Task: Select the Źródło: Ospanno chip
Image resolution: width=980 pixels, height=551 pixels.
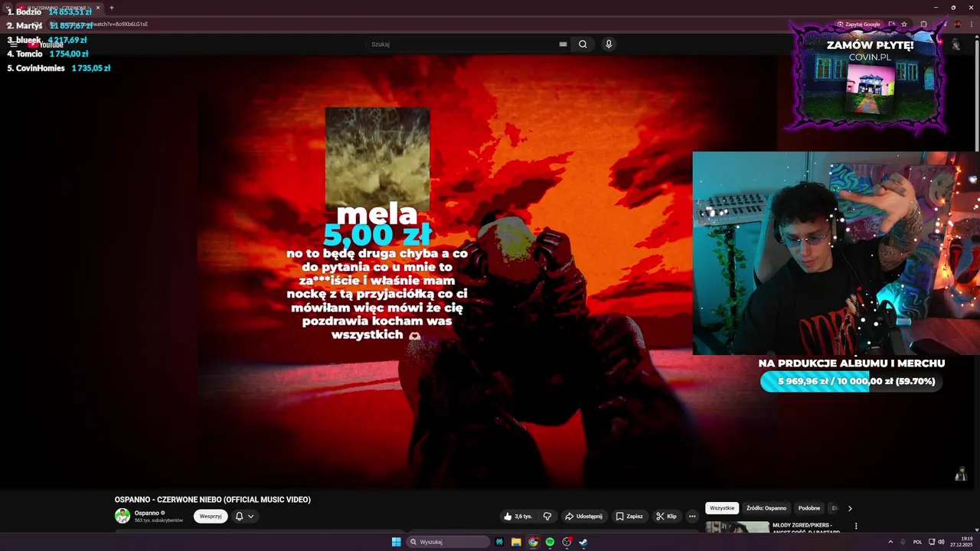Action: coord(766,508)
